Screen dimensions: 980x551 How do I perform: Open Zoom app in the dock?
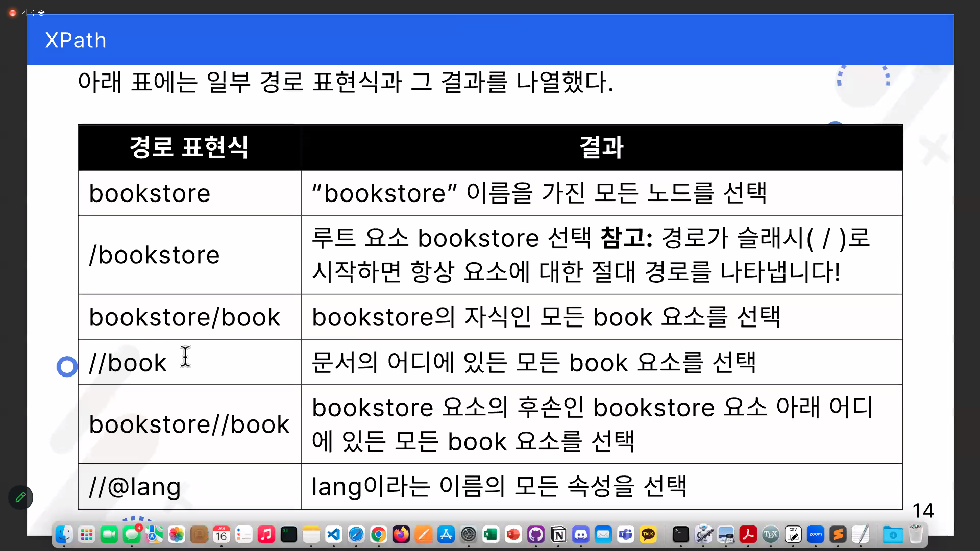tap(815, 535)
